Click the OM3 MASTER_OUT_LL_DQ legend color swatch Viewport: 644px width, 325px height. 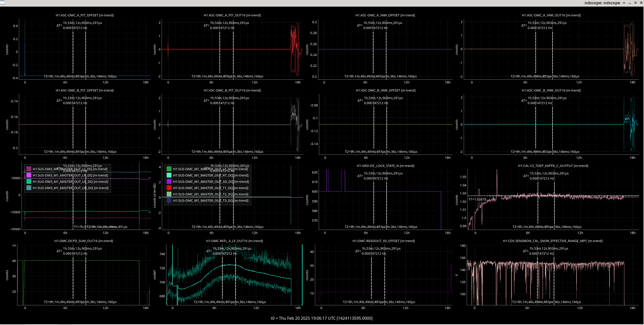pos(29,169)
